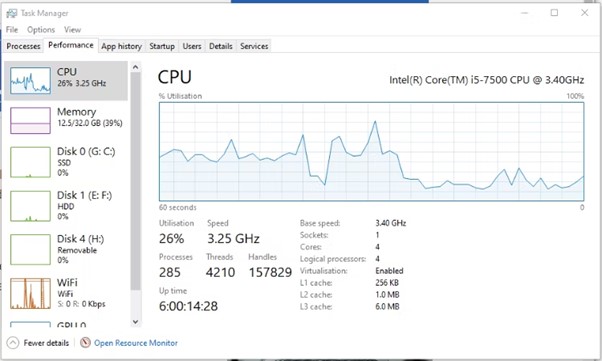Image resolution: width=602 pixels, height=361 pixels.
Task: Select the CPU usage graph thumbnail
Action: click(x=30, y=80)
